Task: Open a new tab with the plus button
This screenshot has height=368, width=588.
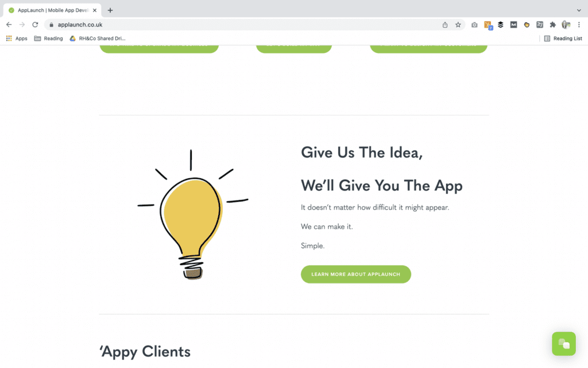Action: [x=110, y=10]
